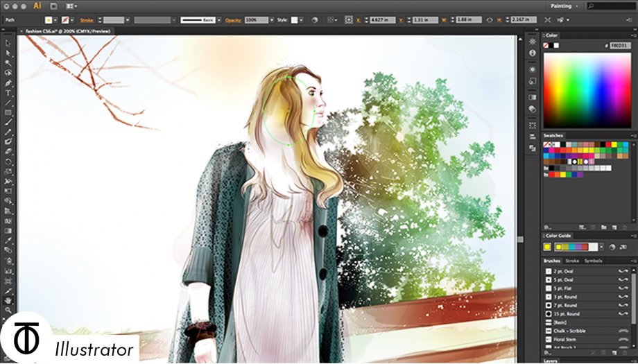This screenshot has height=364, width=638.
Task: Click the search field at top right
Action: click(x=611, y=6)
